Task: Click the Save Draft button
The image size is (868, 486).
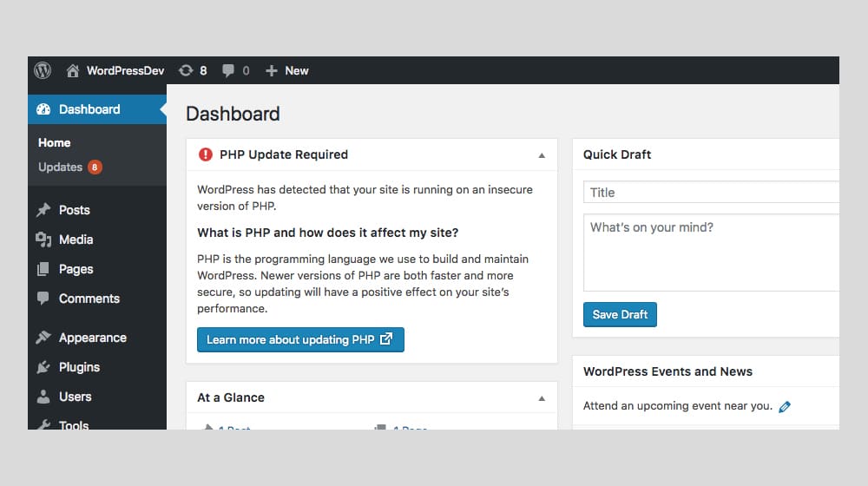Action: pyautogui.click(x=620, y=314)
